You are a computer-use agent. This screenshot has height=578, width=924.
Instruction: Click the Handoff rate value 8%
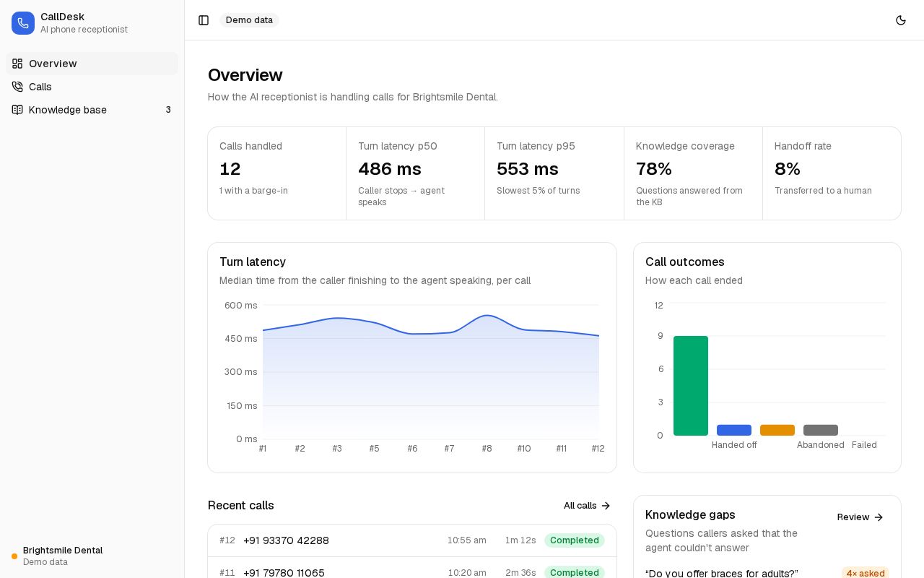tap(788, 169)
